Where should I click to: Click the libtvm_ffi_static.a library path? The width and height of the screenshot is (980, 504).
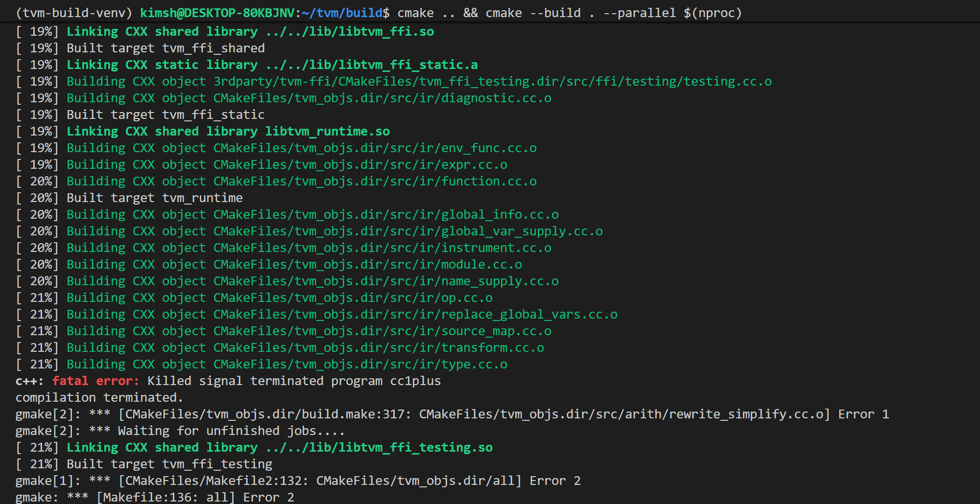point(372,65)
